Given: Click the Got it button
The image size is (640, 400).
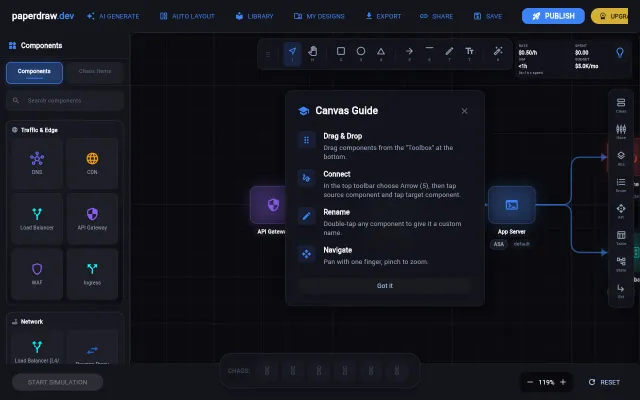Looking at the screenshot, I should tap(385, 286).
